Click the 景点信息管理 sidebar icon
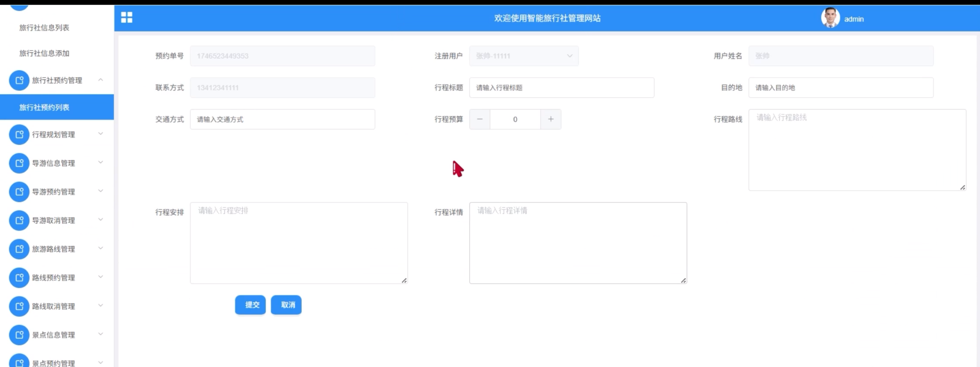This screenshot has height=367, width=980. tap(19, 335)
